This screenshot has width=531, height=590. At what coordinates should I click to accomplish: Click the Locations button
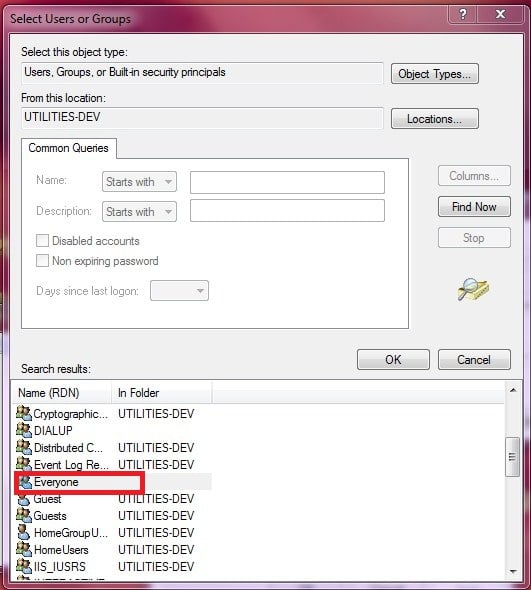point(435,119)
